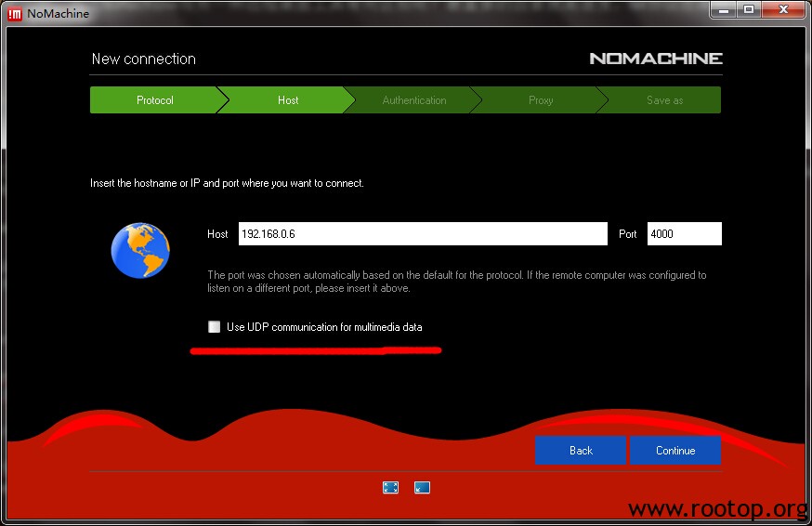812x526 pixels.
Task: Click the Continue button
Action: tap(675, 451)
